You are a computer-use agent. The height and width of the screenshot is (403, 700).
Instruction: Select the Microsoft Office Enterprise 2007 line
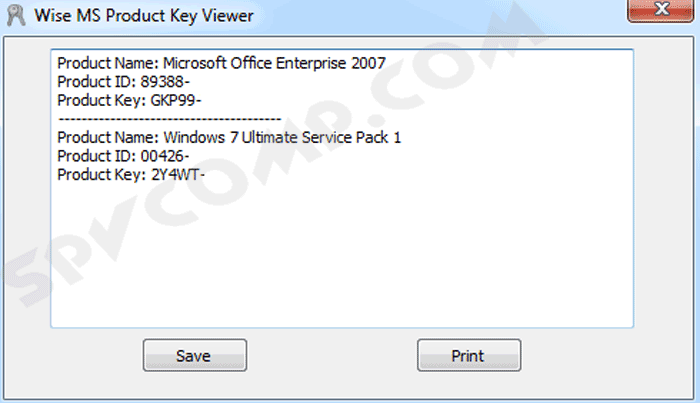(221, 63)
